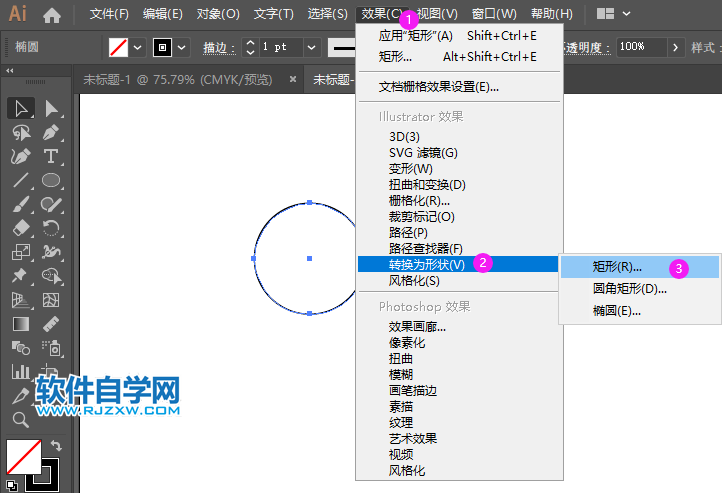Screen dimensions: 722x493
Task: Open the 选择(S) menu
Action: tap(327, 14)
